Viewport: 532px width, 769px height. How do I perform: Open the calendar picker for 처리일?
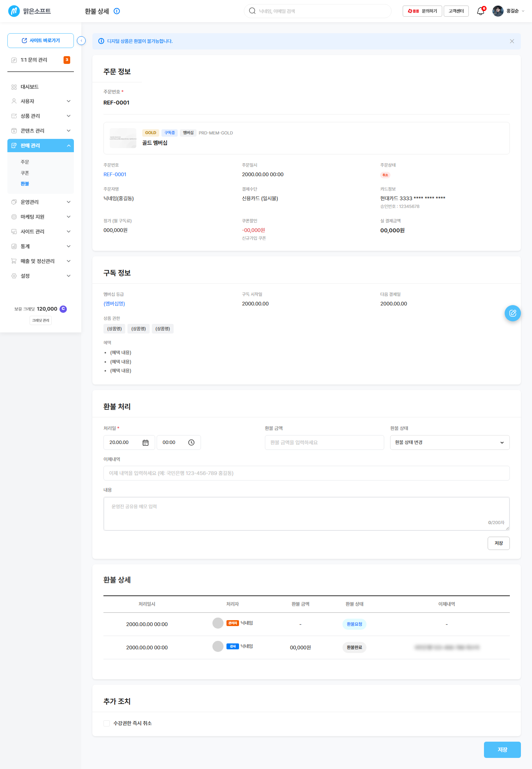pos(146,442)
